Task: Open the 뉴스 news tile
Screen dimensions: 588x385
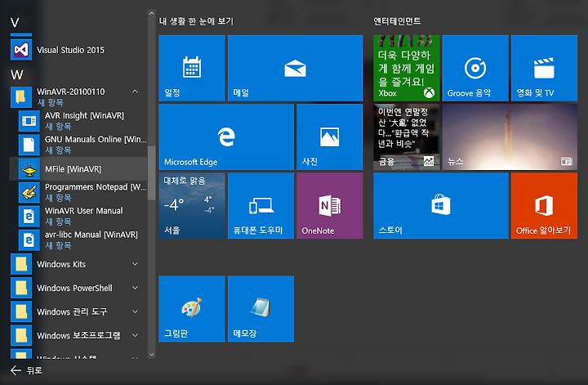Action: pos(510,137)
